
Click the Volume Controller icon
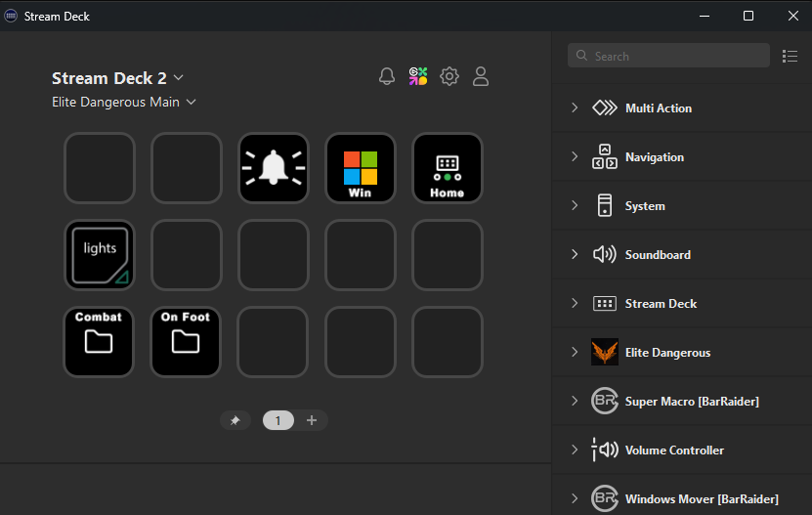point(604,450)
